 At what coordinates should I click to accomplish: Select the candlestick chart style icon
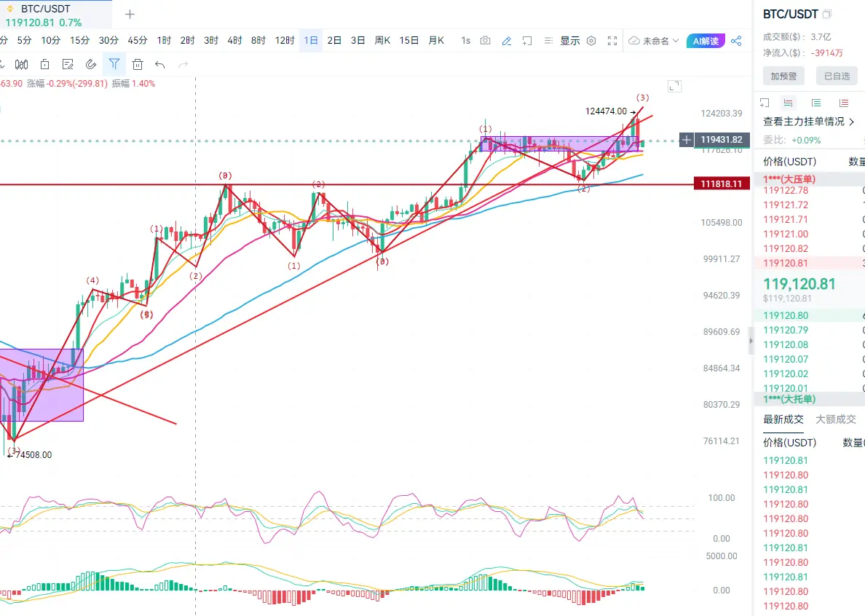pyautogui.click(x=22, y=65)
